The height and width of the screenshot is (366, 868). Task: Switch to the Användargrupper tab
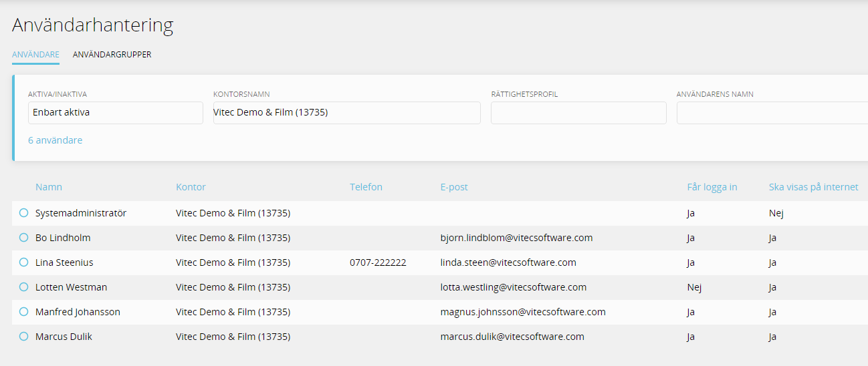click(x=112, y=55)
